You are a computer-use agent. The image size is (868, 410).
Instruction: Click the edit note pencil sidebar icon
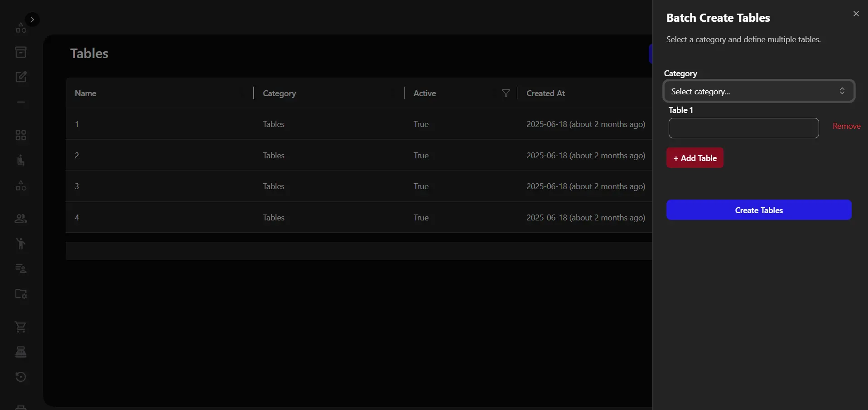[21, 77]
